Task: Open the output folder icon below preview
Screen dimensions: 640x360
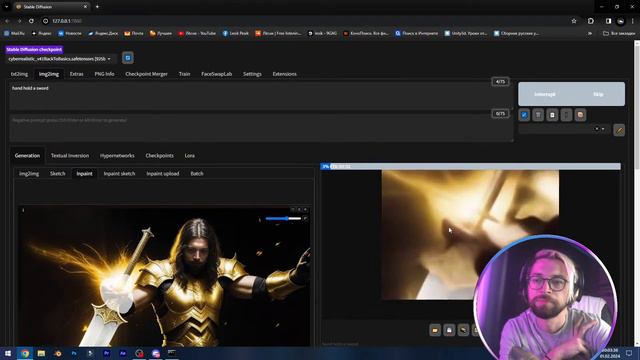Action: (435, 330)
